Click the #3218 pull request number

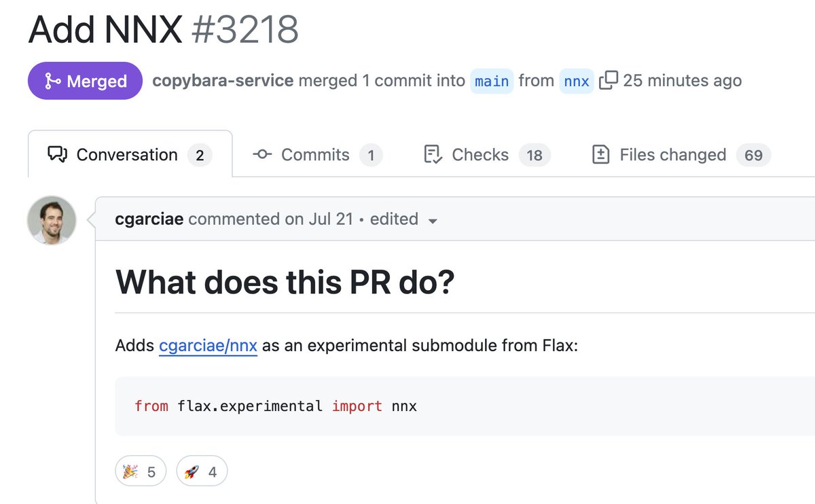(245, 29)
